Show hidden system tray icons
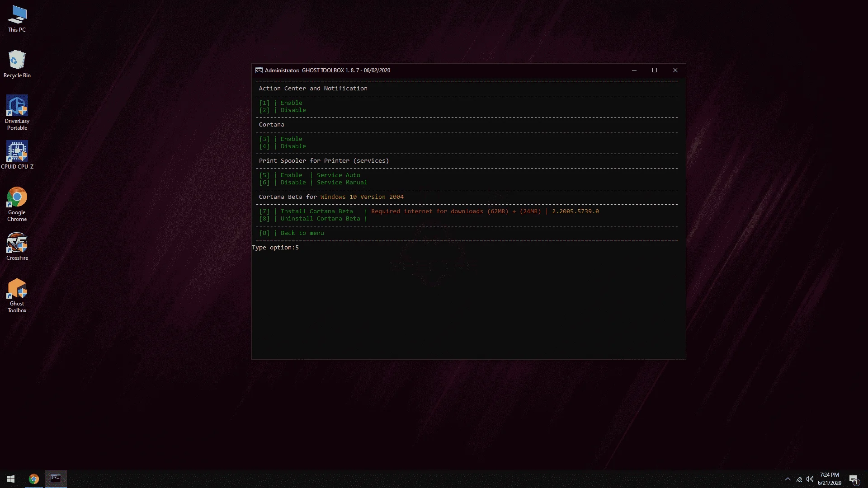Screen dimensions: 868x488 pos(788,479)
